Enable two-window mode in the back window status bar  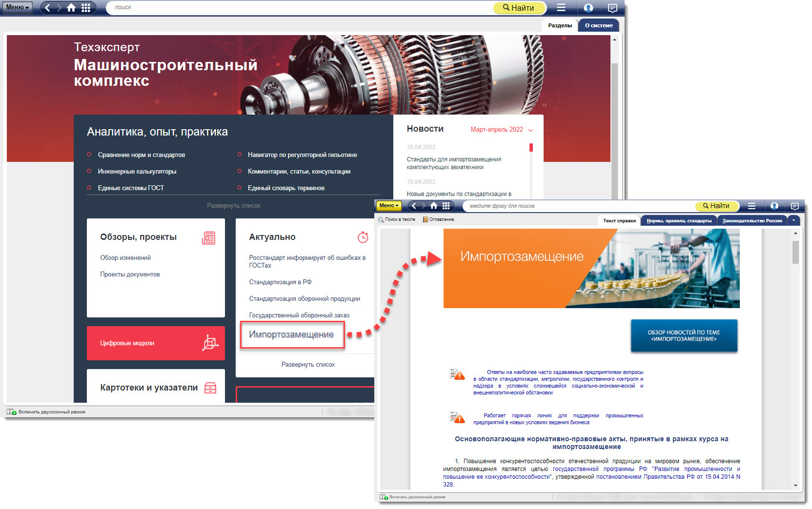pyautogui.click(x=46, y=412)
